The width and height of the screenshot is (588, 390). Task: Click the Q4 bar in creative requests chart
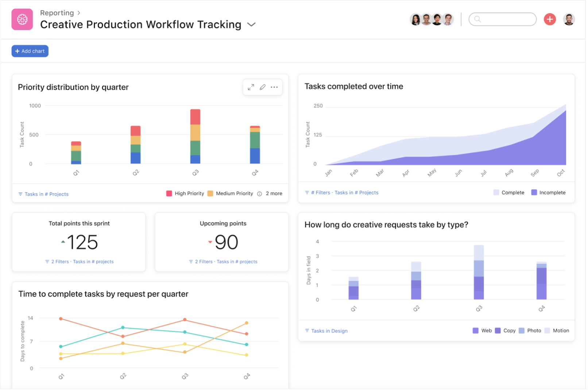[x=542, y=281]
